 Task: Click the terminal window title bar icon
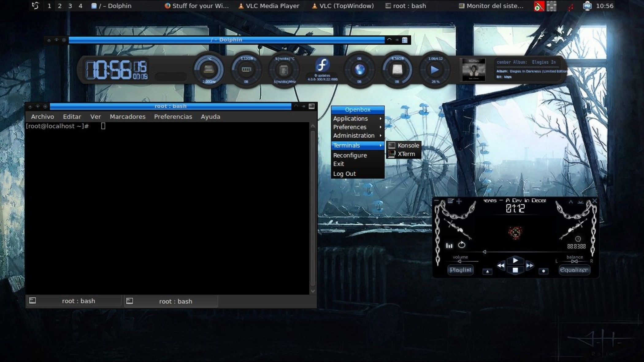[x=312, y=106]
